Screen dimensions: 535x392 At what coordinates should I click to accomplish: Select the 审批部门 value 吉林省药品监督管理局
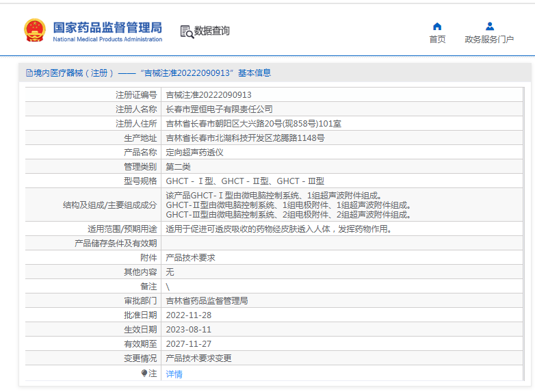coord(207,301)
